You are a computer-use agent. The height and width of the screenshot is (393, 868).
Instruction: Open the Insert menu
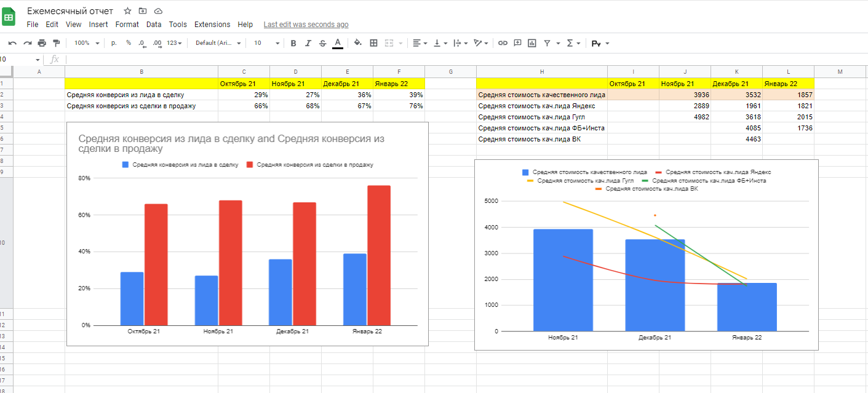(98, 25)
